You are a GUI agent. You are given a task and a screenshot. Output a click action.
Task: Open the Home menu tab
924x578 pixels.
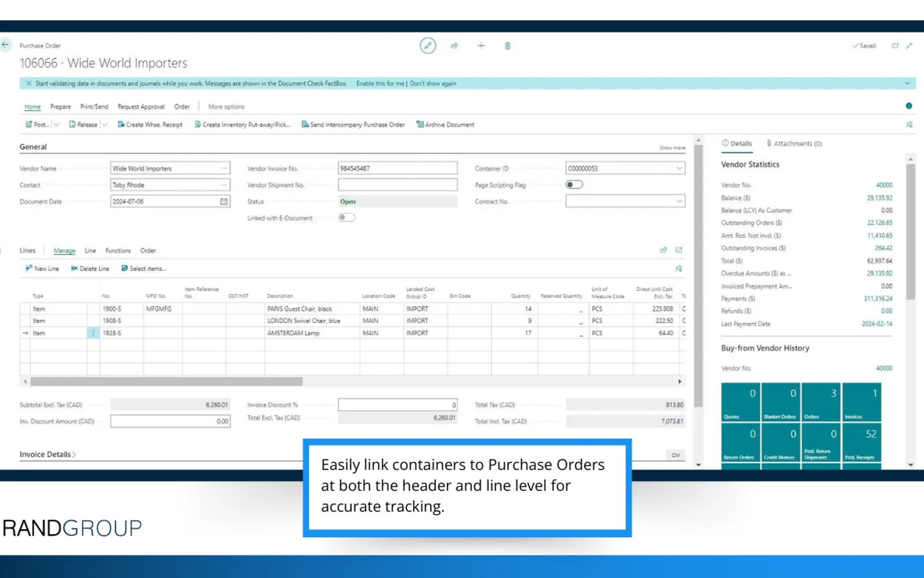click(x=32, y=106)
